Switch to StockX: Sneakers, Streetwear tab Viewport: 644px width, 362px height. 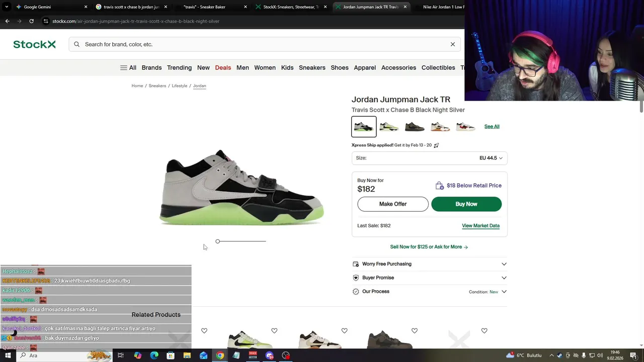click(291, 7)
